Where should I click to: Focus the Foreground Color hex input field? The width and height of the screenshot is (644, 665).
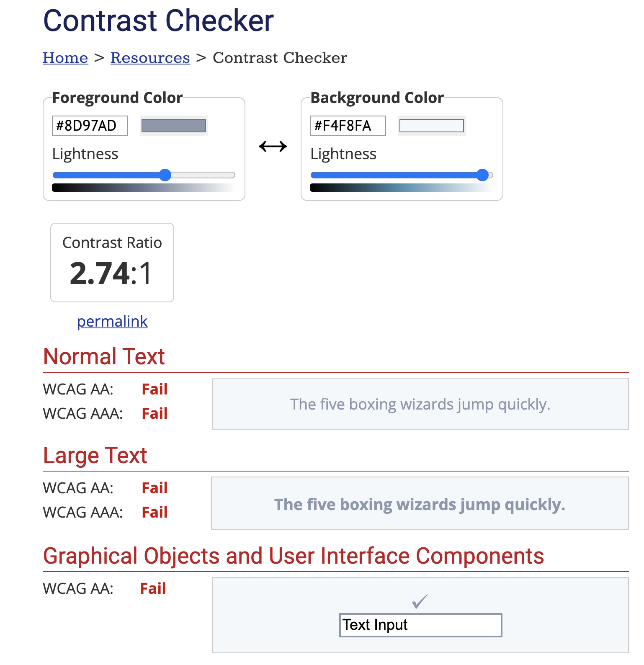90,126
